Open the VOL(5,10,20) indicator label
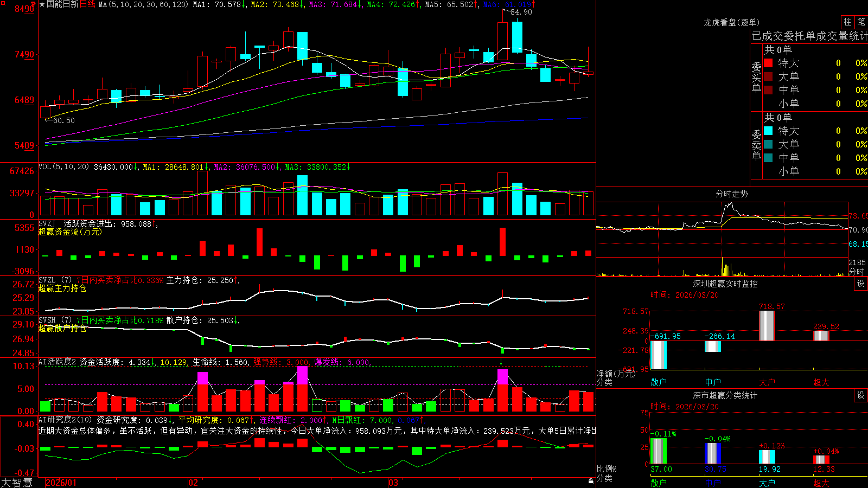The image size is (868, 488). 63,167
